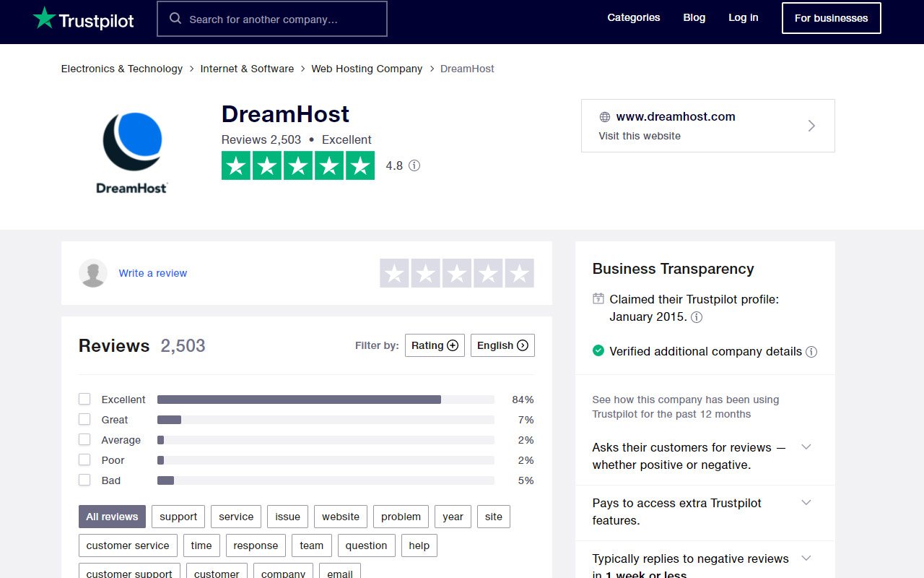Open the Rating filter dropdown
Viewport: 924px width, 578px height.
tap(435, 345)
